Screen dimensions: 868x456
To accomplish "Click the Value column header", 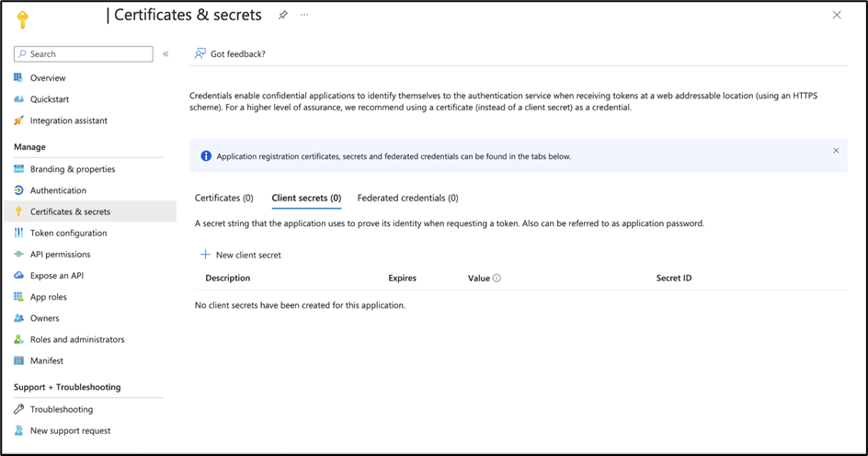I will (478, 278).
